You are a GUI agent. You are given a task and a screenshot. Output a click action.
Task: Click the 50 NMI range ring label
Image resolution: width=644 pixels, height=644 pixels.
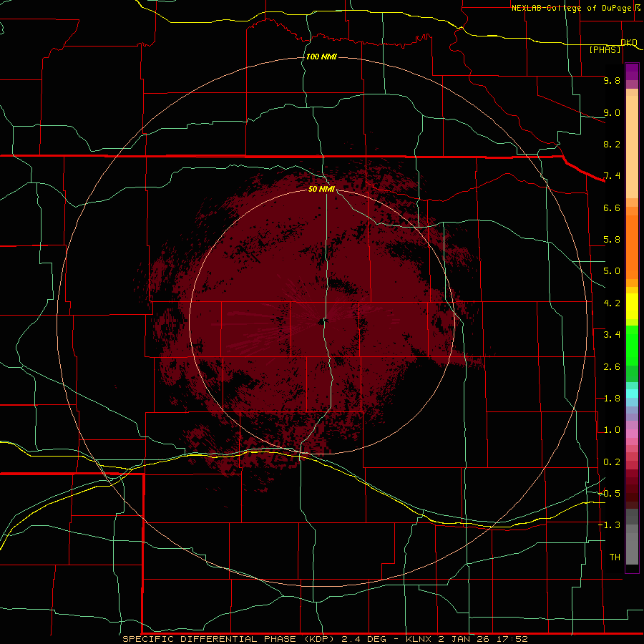321,189
